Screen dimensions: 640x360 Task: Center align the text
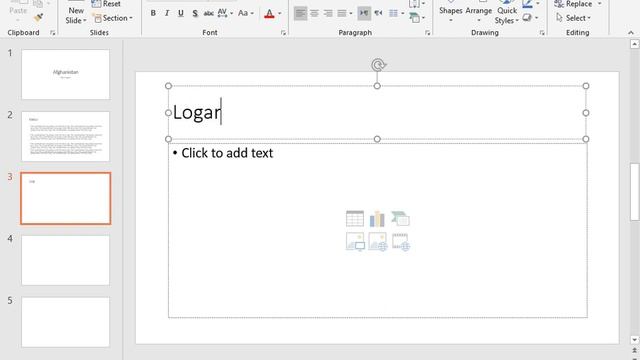(x=314, y=13)
